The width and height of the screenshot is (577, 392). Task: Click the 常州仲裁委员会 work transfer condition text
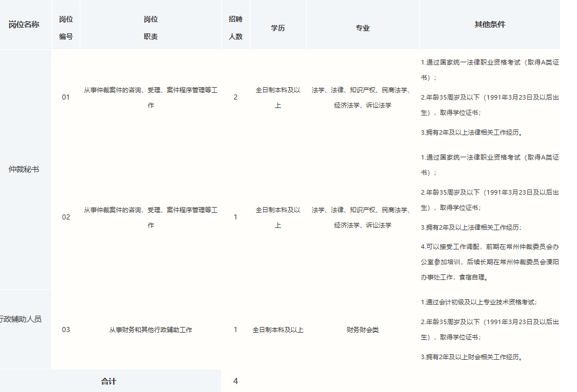489,262
